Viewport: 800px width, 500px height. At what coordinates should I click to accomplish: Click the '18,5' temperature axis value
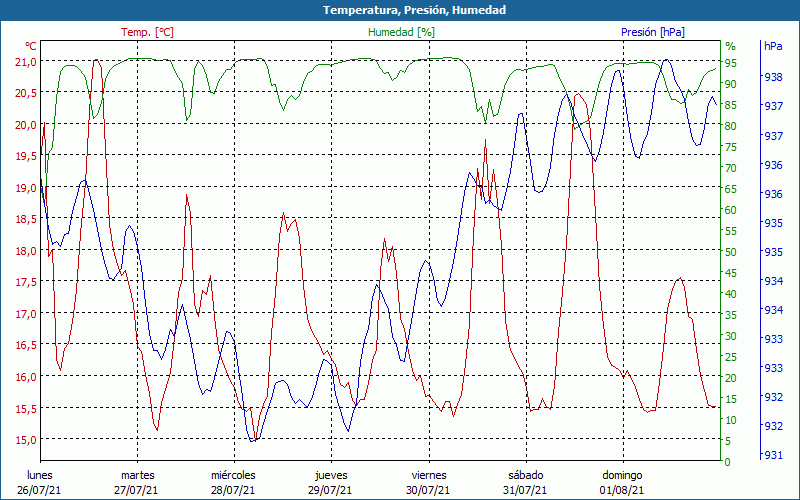click(x=27, y=219)
